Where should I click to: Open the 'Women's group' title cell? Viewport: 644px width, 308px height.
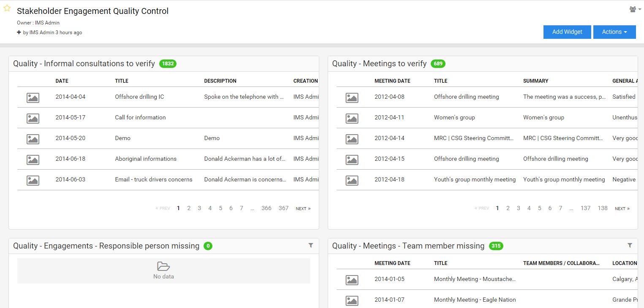click(x=454, y=118)
